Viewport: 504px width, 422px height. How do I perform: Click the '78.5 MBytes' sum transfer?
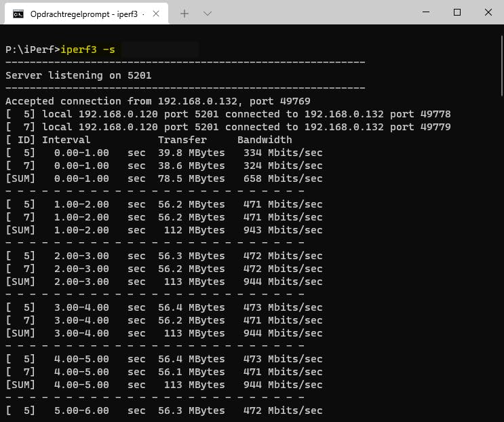(x=191, y=178)
